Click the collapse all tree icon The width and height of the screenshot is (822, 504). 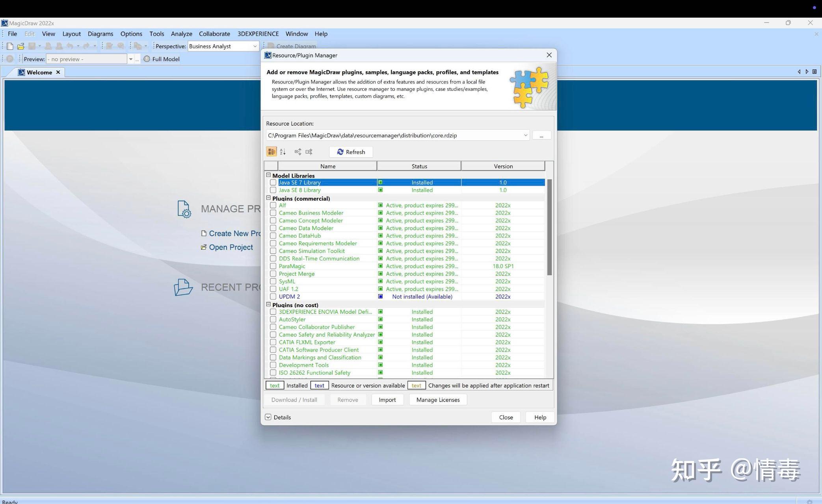(309, 152)
